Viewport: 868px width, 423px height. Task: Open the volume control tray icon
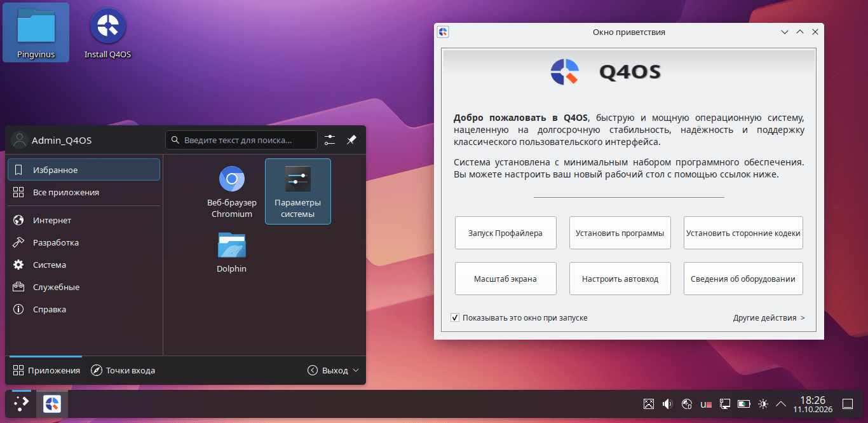[667, 403]
